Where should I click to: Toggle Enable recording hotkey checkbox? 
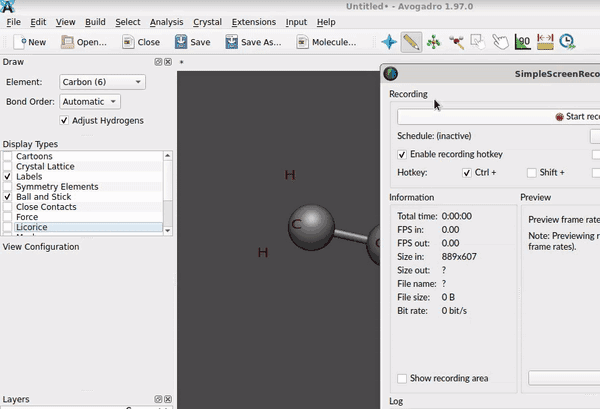click(402, 154)
